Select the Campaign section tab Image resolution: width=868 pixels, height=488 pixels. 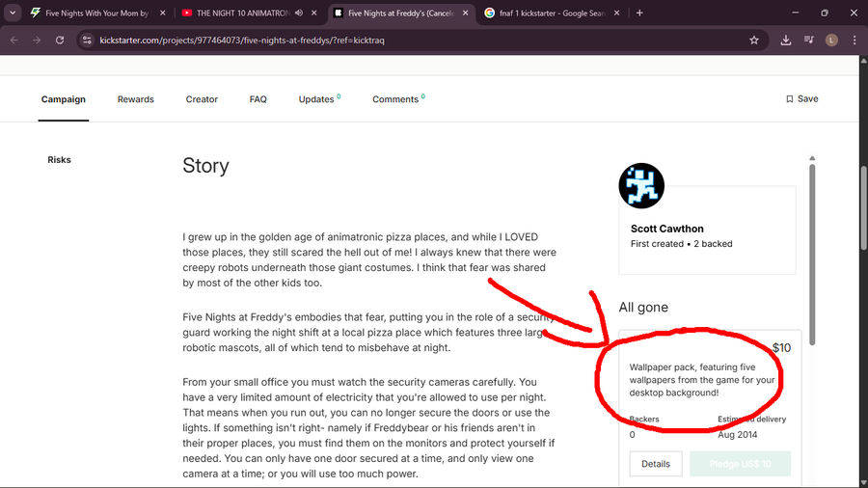tap(63, 99)
